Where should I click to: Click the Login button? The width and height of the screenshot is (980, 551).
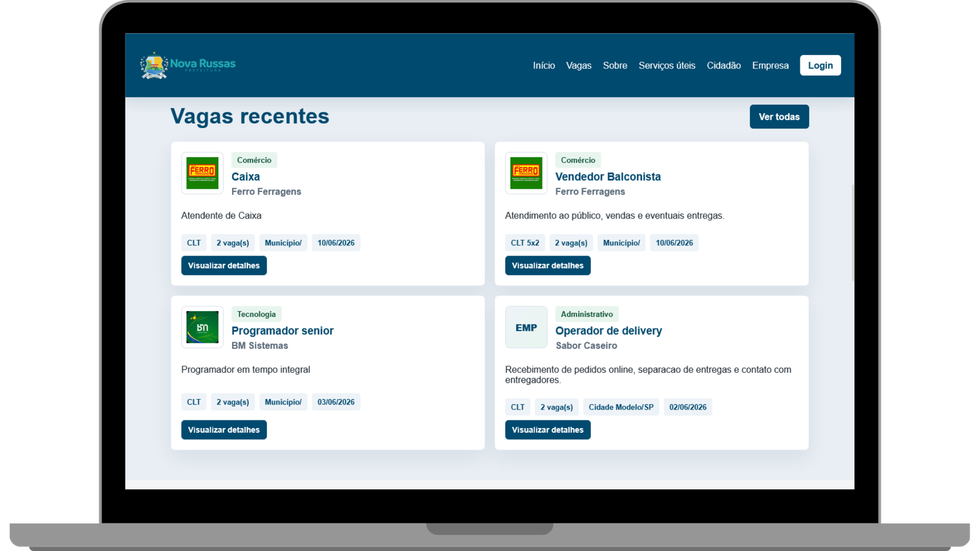pos(820,66)
